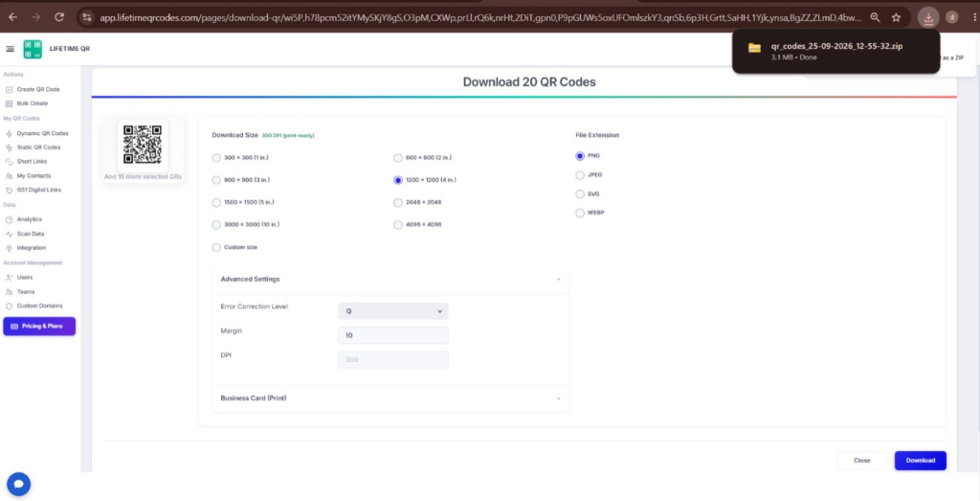Expand the Business Card (Print) section

(390, 399)
